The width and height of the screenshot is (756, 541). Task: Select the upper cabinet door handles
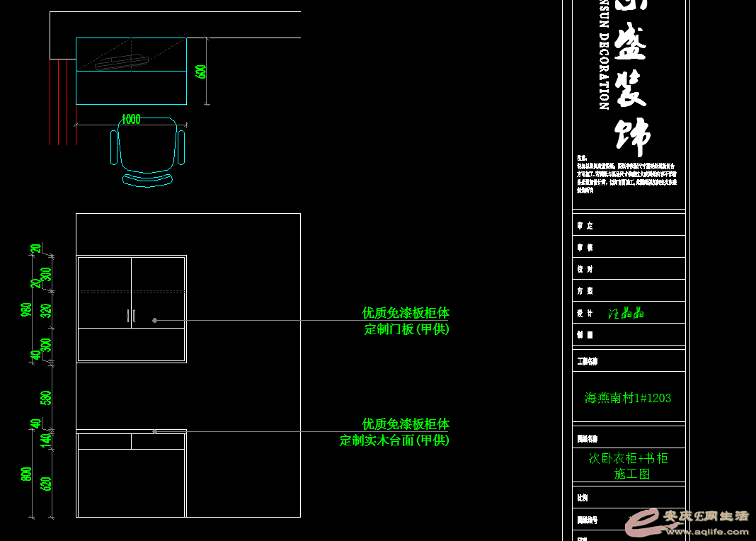131,317
